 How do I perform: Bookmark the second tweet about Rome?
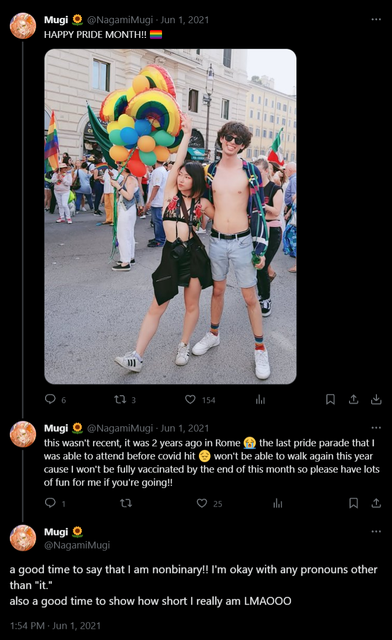[354, 503]
